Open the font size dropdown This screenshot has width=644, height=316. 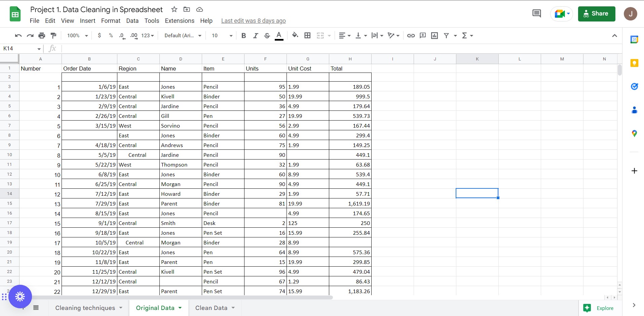coord(222,36)
